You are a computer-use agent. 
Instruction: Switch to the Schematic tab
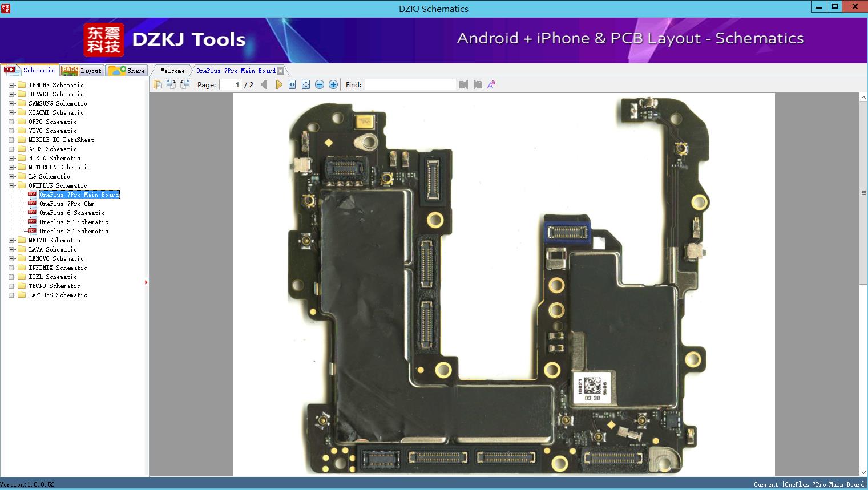pyautogui.click(x=30, y=70)
